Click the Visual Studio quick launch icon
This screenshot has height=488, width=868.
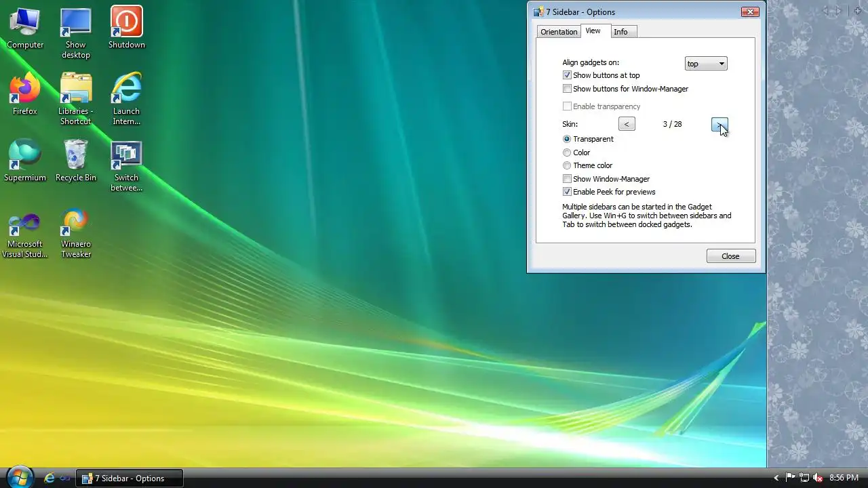tap(65, 478)
